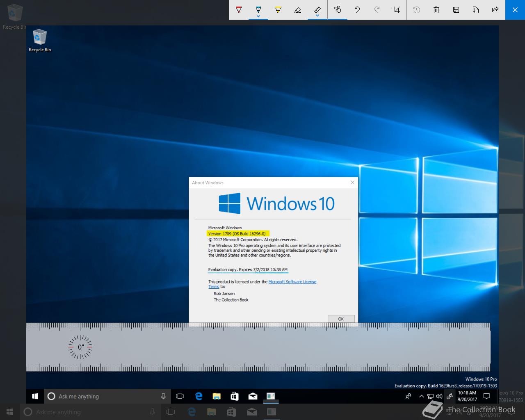Click the bright Ask me anything search box
Screen dimensions: 525x420
(107, 396)
